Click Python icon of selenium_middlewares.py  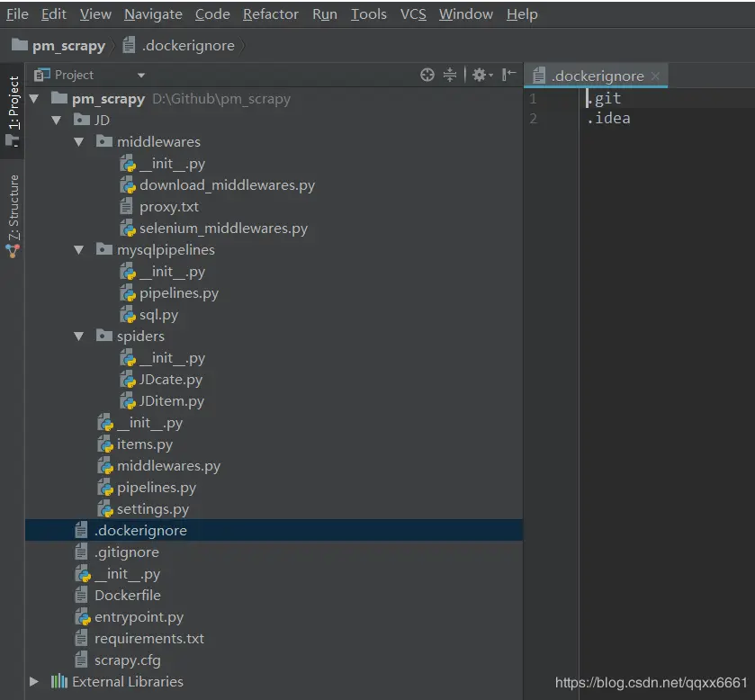pyautogui.click(x=128, y=229)
